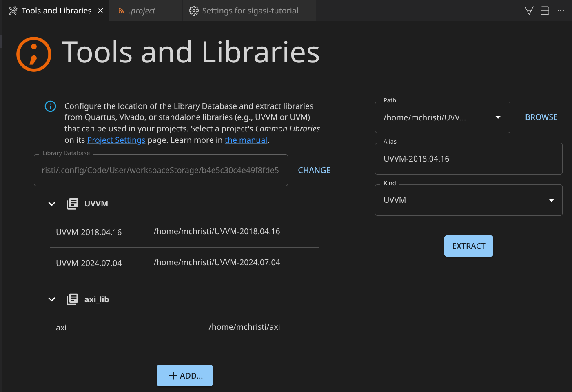Click the axi_lib library stack icon
The width and height of the screenshot is (572, 392).
point(72,299)
